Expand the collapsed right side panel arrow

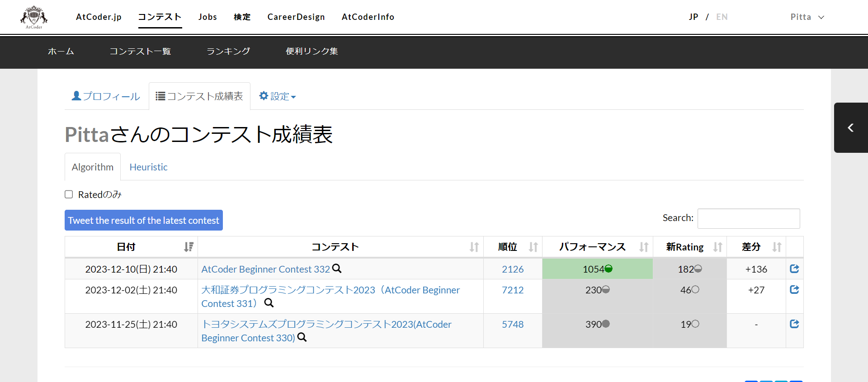(851, 128)
